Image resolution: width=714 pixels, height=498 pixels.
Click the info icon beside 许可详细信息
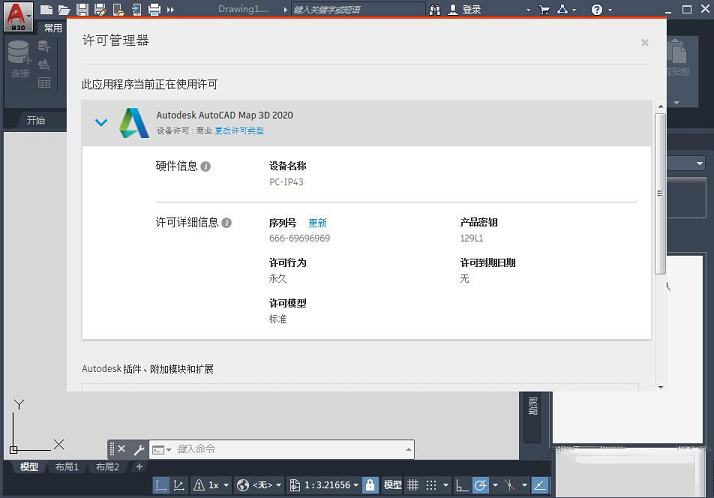(226, 223)
